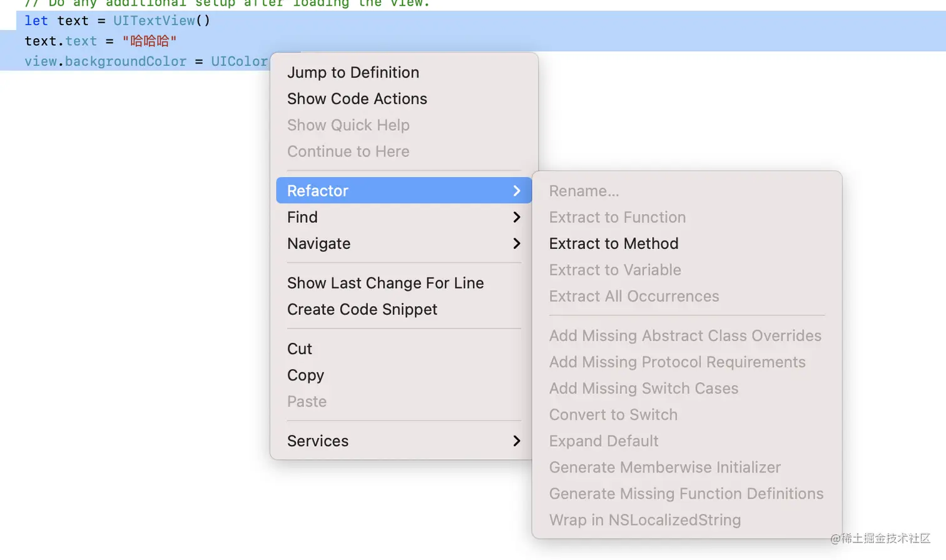This screenshot has height=560, width=946.
Task: Open the Services submenu arrow
Action: click(517, 441)
